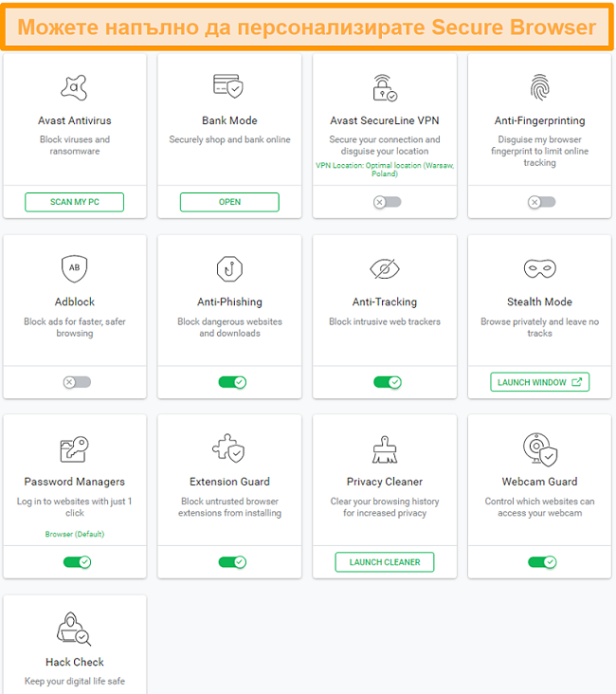Click 'Browse privately and leave no tracks' text
The width and height of the screenshot is (616, 694).
click(x=539, y=327)
